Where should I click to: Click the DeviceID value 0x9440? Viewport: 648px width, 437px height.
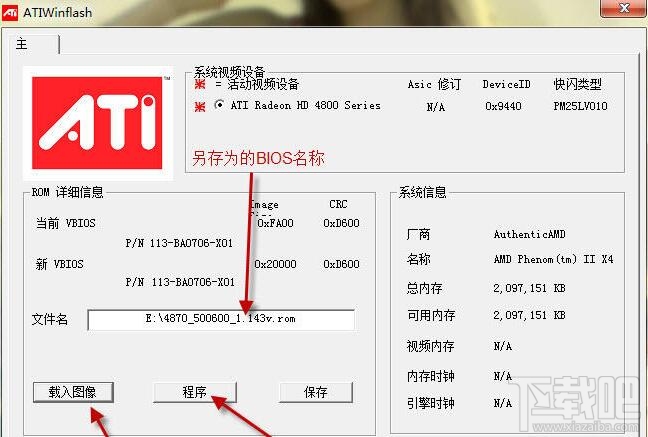coord(503,106)
